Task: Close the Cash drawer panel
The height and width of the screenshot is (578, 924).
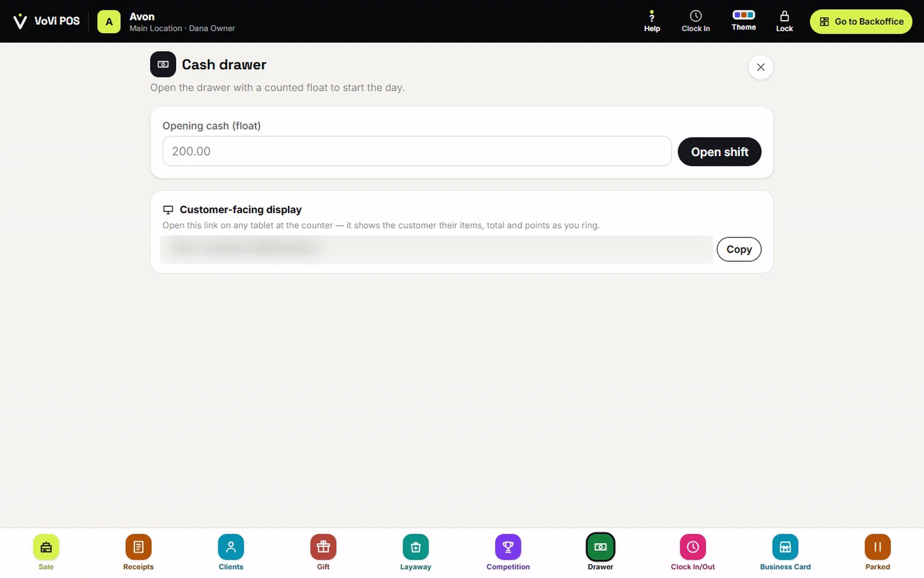Action: (x=761, y=67)
